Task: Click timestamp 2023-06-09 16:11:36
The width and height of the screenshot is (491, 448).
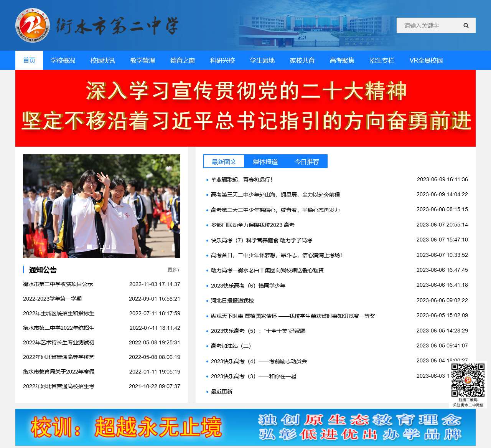Action: click(442, 179)
